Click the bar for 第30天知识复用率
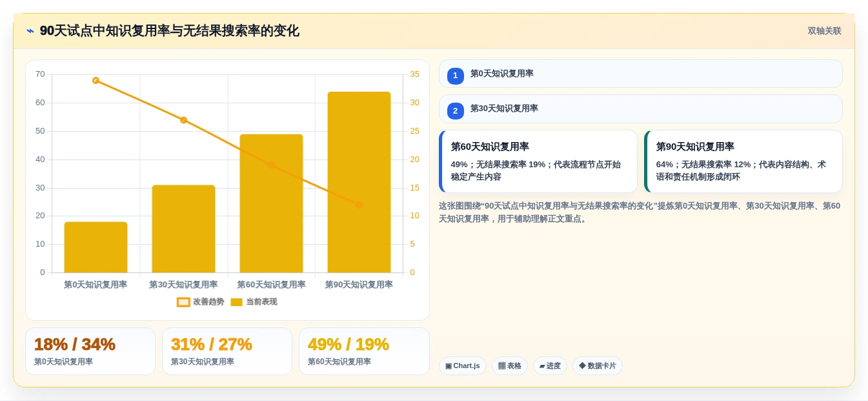The height and width of the screenshot is (401, 868). 183,229
